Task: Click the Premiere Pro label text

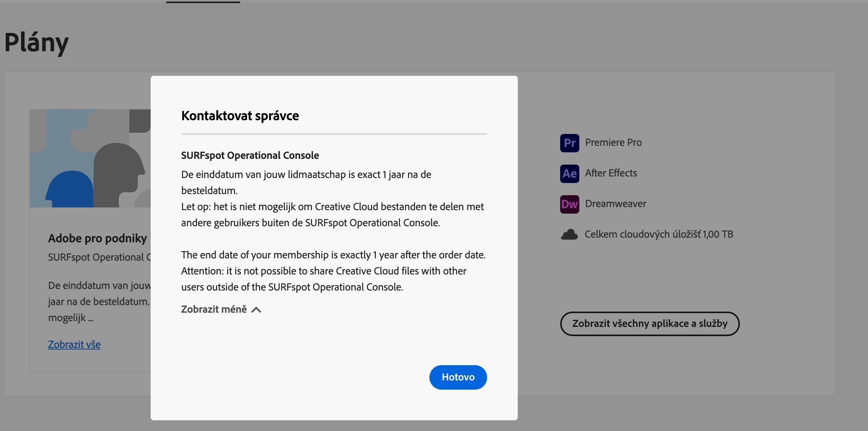Action: 613,142
